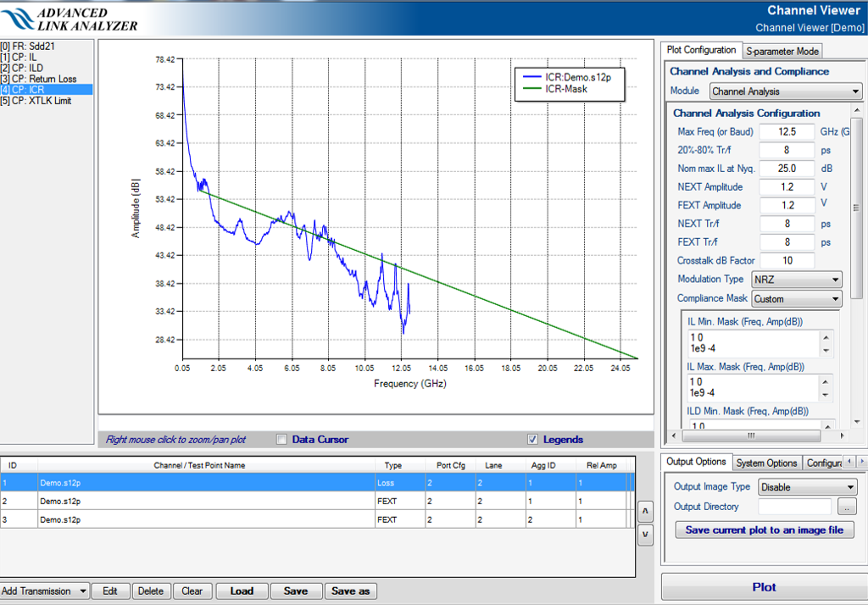Click the Advanced Link Analyzer logo

pos(70,19)
